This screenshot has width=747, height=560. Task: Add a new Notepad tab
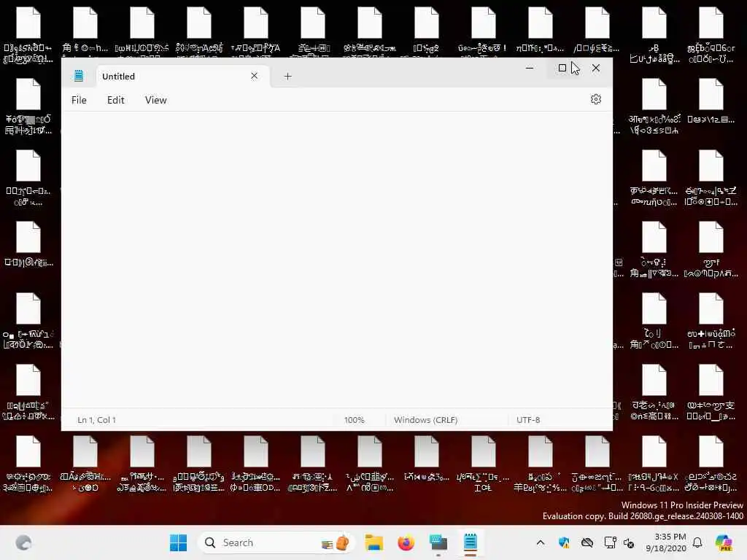click(287, 76)
